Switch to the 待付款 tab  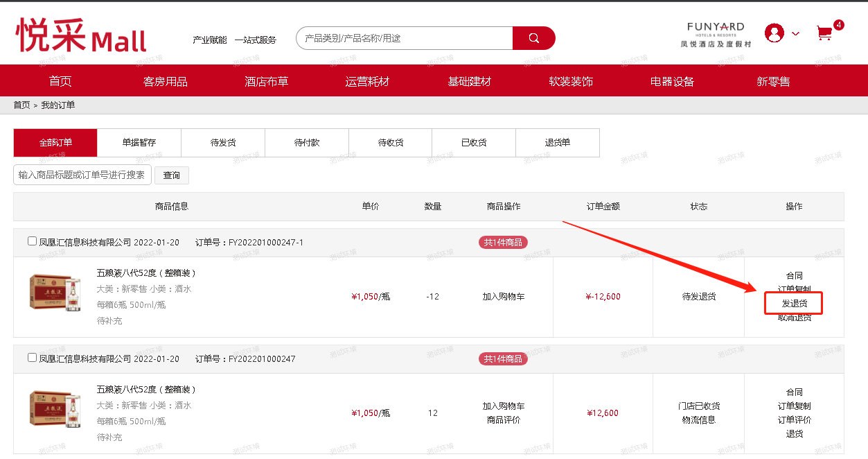click(x=307, y=143)
